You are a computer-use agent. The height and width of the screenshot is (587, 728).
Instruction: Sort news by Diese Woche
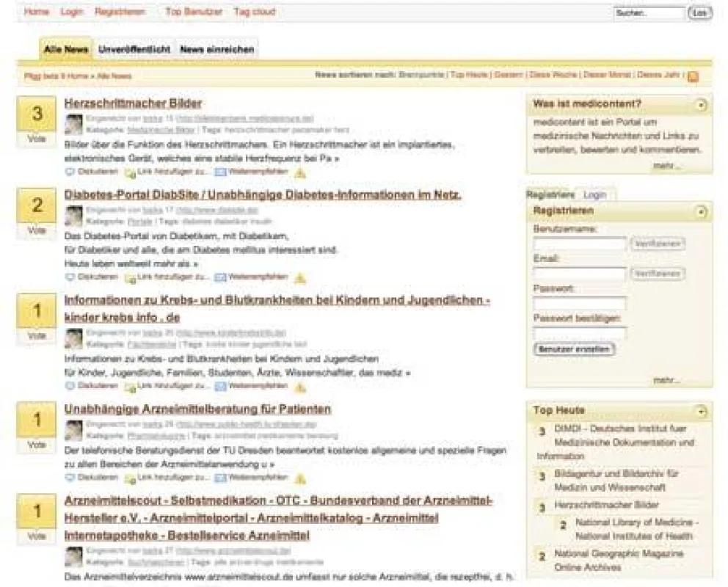click(x=553, y=75)
